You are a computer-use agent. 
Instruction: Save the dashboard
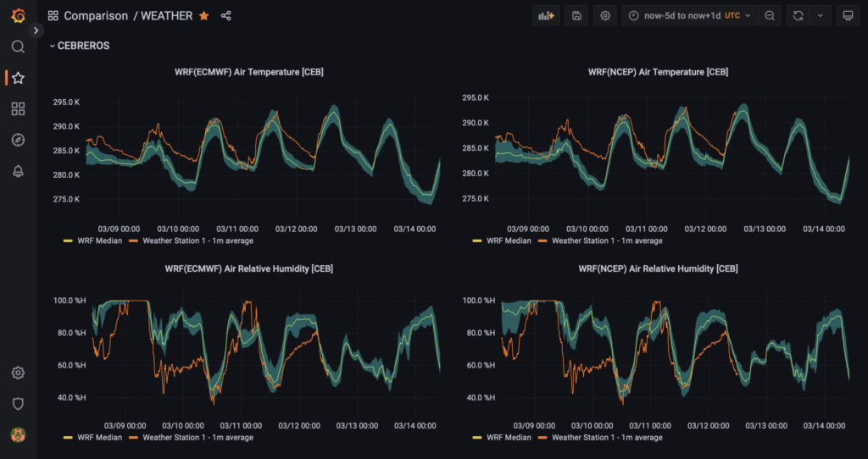pos(576,16)
